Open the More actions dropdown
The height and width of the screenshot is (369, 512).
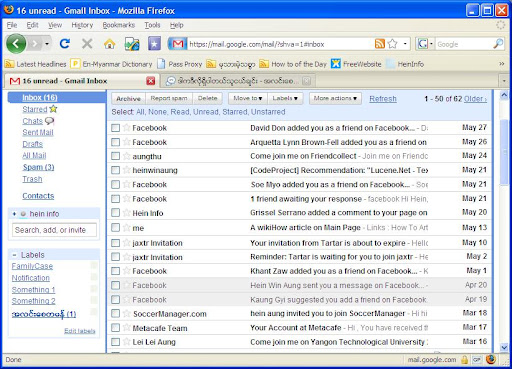[335, 98]
